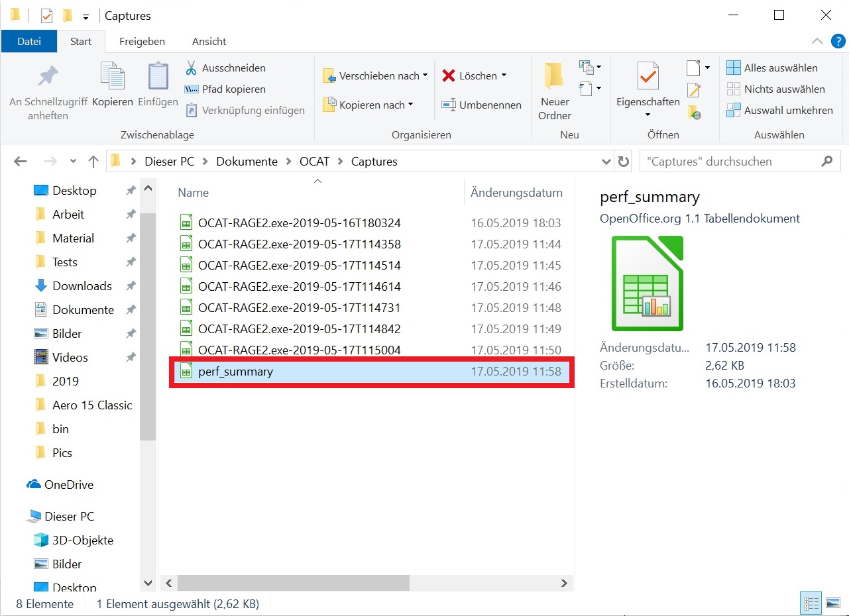Select the perf_summary file

[372, 372]
